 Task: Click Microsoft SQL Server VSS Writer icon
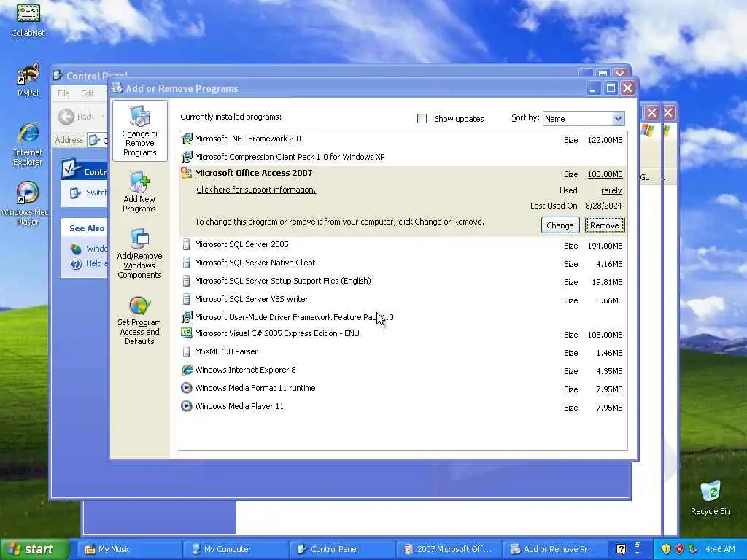[x=187, y=299]
